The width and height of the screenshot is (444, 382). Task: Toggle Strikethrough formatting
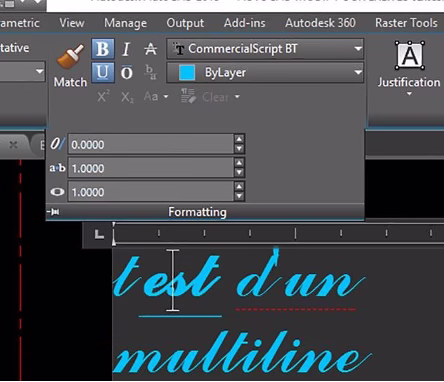point(151,49)
